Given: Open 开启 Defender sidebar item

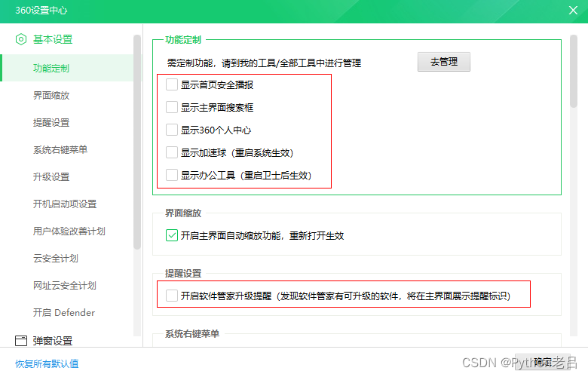Looking at the screenshot, I should [x=64, y=312].
